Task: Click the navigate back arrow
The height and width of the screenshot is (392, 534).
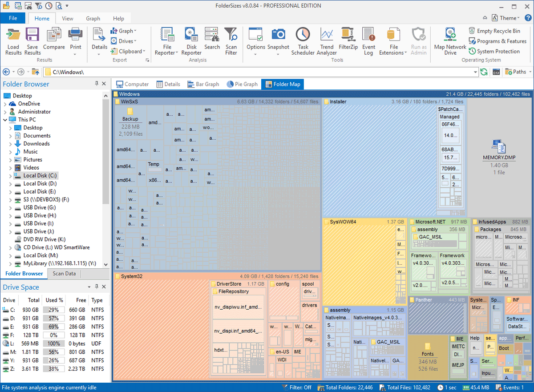Action: (x=6, y=72)
